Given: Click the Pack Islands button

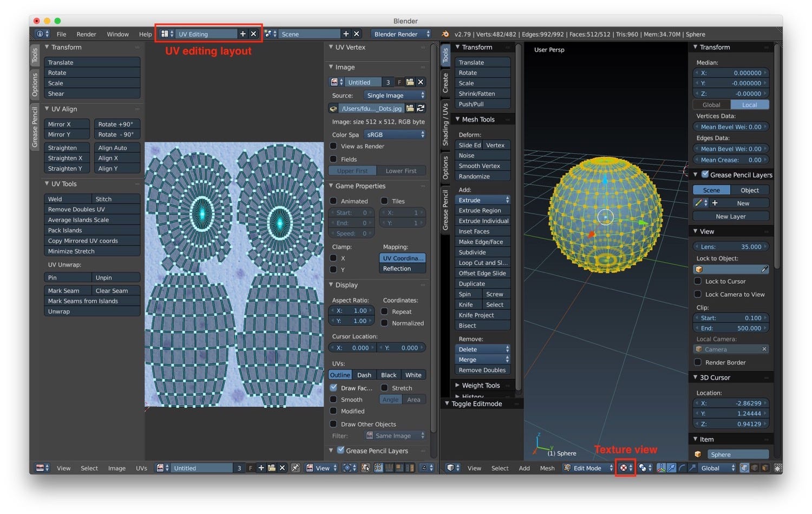Looking at the screenshot, I should click(x=92, y=230).
